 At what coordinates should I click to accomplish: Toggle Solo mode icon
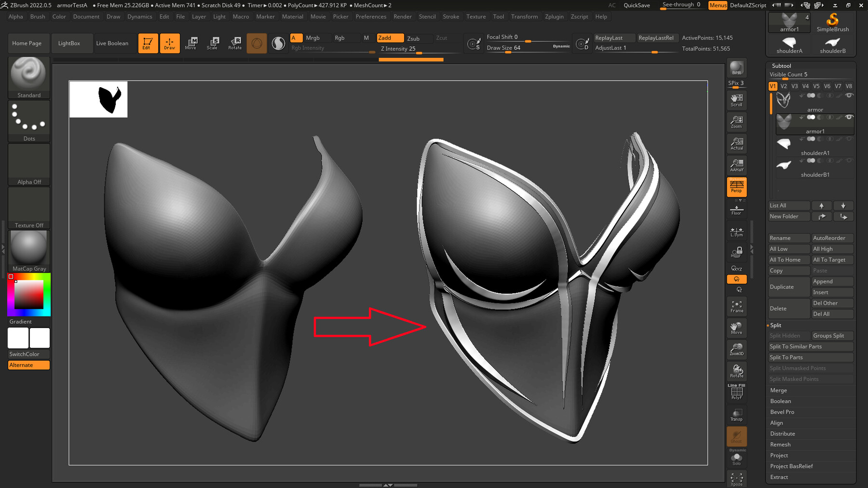pyautogui.click(x=736, y=458)
